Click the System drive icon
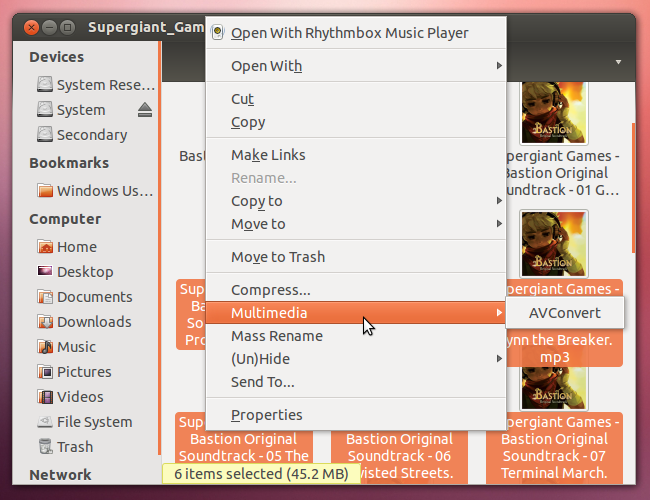This screenshot has width=650, height=500. tap(45, 109)
